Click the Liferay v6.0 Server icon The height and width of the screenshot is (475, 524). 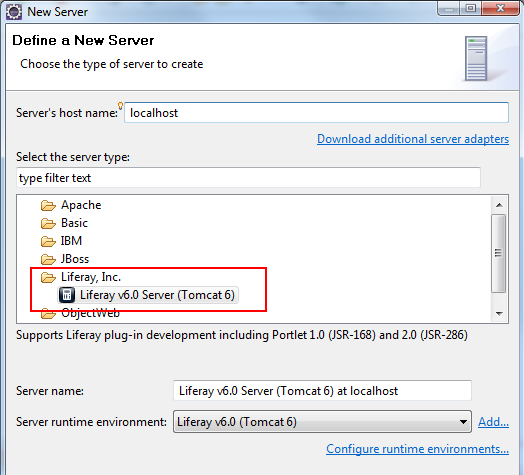pyautogui.click(x=67, y=295)
